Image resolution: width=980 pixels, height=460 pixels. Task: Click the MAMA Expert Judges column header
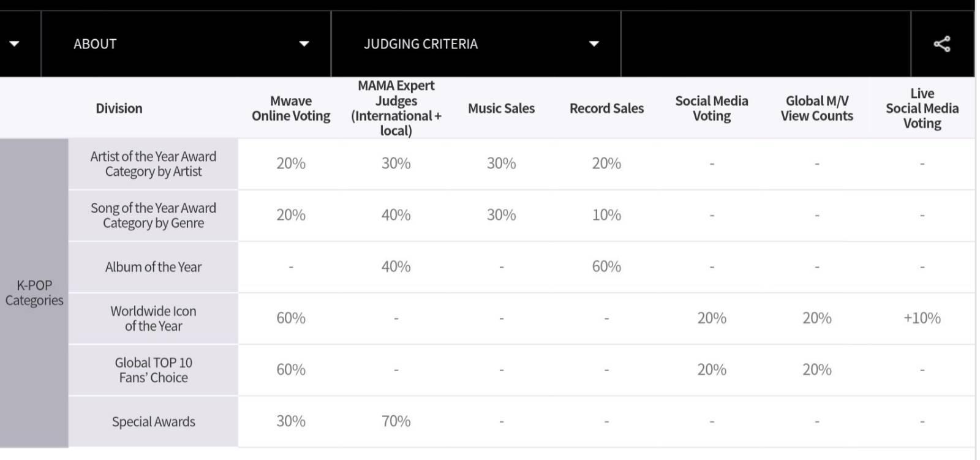pos(396,108)
